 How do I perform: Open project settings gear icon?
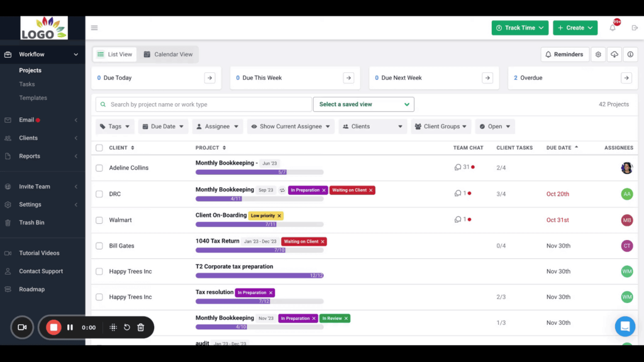click(x=598, y=55)
